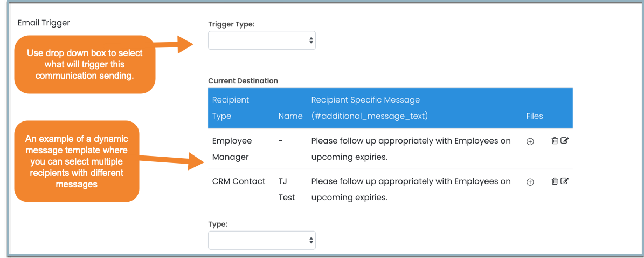This screenshot has width=644, height=258.
Task: Click the dynamic message template callout
Action: pos(77,161)
